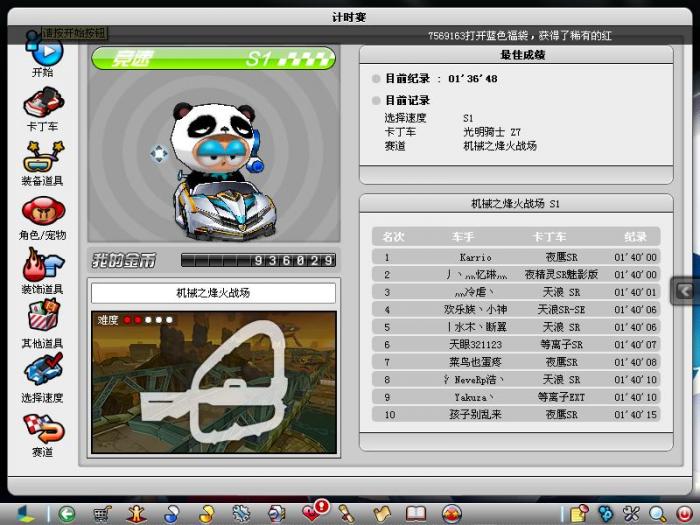The width and height of the screenshot is (700, 525).
Task: Click the engine parts icon in bottom bar
Action: click(277, 514)
